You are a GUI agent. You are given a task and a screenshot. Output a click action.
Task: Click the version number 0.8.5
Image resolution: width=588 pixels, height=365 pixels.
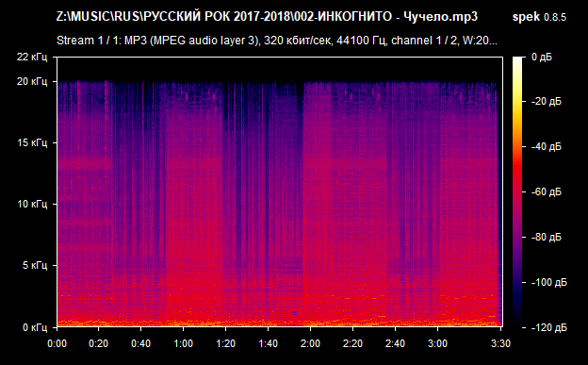coord(555,17)
